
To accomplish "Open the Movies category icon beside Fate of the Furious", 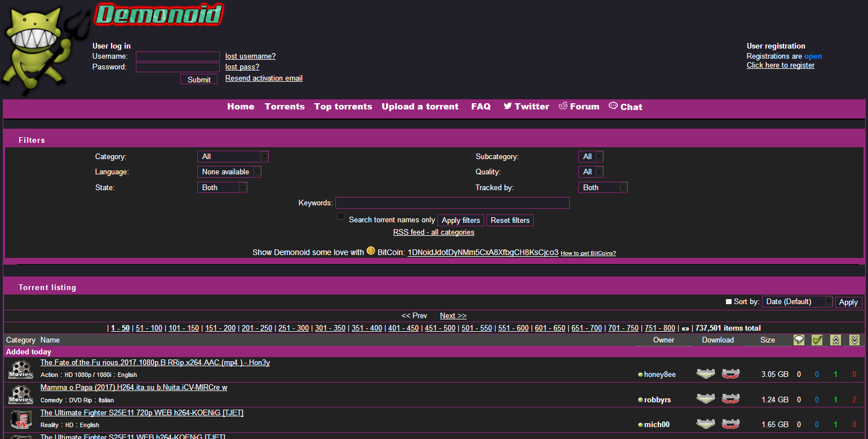I will [20, 370].
